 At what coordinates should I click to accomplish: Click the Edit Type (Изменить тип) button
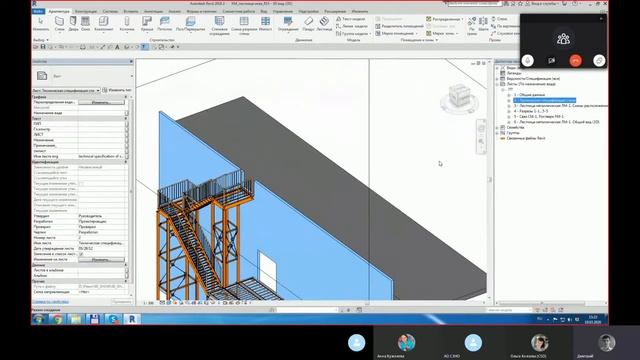pyautogui.click(x=117, y=90)
